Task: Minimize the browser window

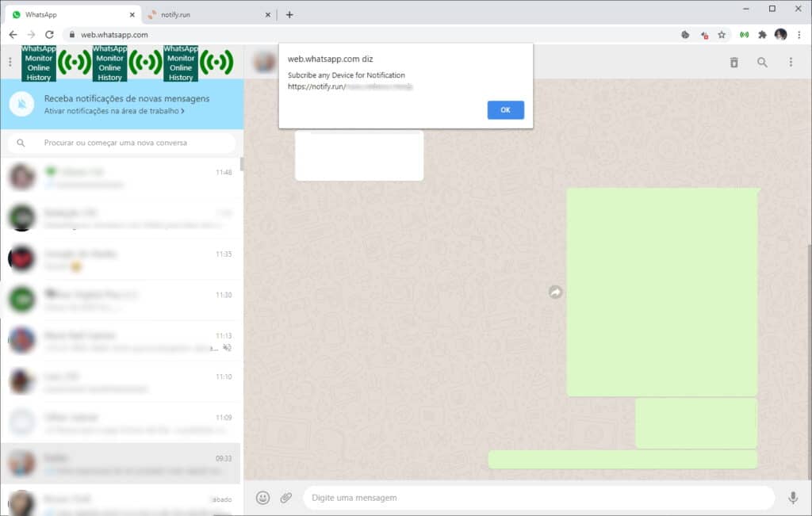Action: [x=746, y=9]
